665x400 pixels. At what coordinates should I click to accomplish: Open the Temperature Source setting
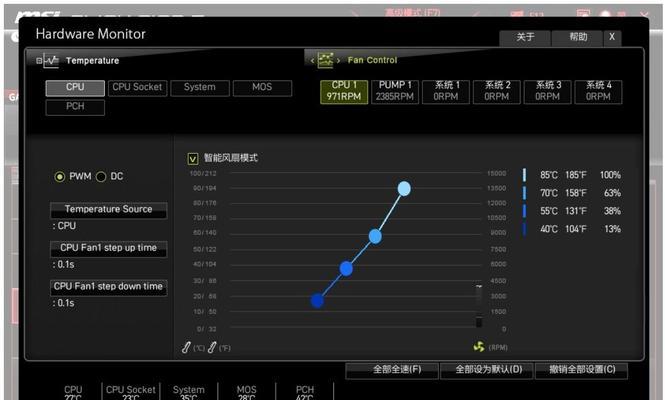pos(109,210)
